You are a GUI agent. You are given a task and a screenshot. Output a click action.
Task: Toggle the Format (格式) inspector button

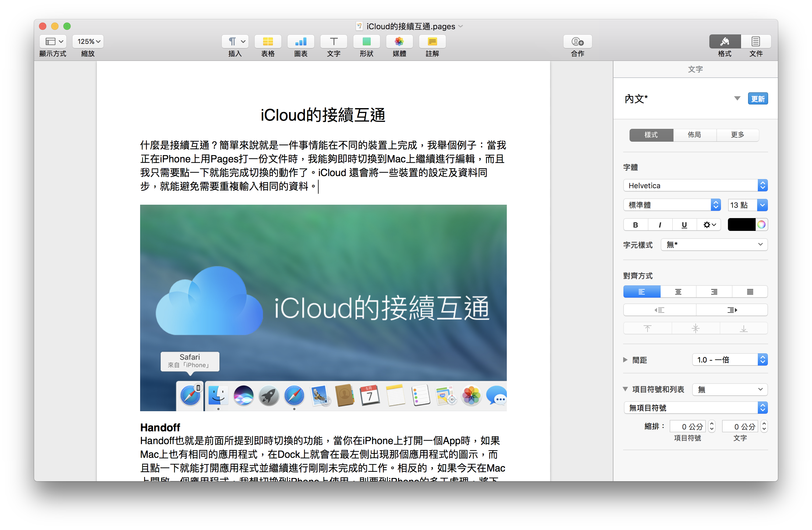coord(725,41)
